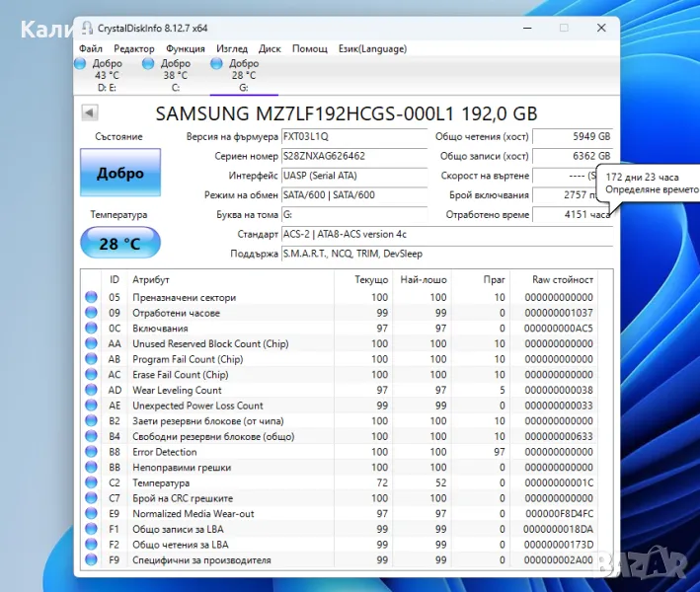Select the Program Fail Count (Chip) row
This screenshot has height=592, width=700.
click(x=188, y=359)
